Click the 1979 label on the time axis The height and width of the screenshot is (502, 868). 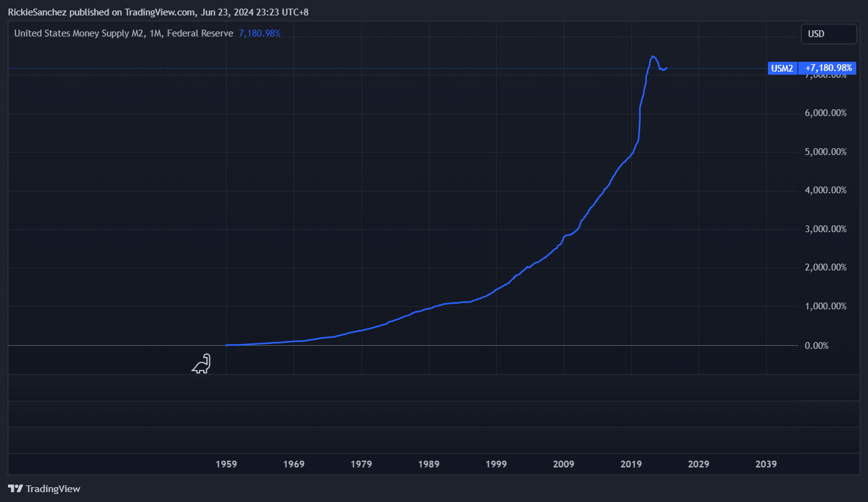pos(361,464)
